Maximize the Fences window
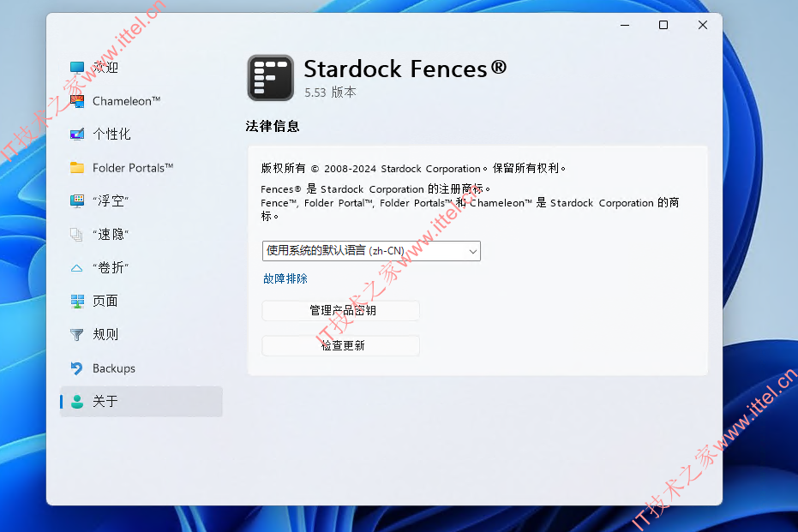798x532 pixels. [x=663, y=25]
